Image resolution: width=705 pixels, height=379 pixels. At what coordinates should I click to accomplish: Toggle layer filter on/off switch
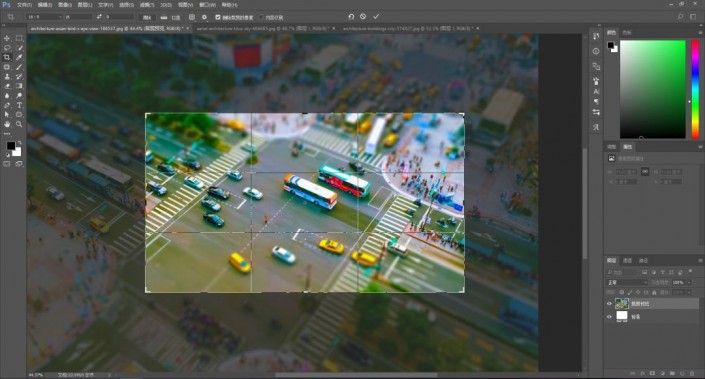(691, 271)
